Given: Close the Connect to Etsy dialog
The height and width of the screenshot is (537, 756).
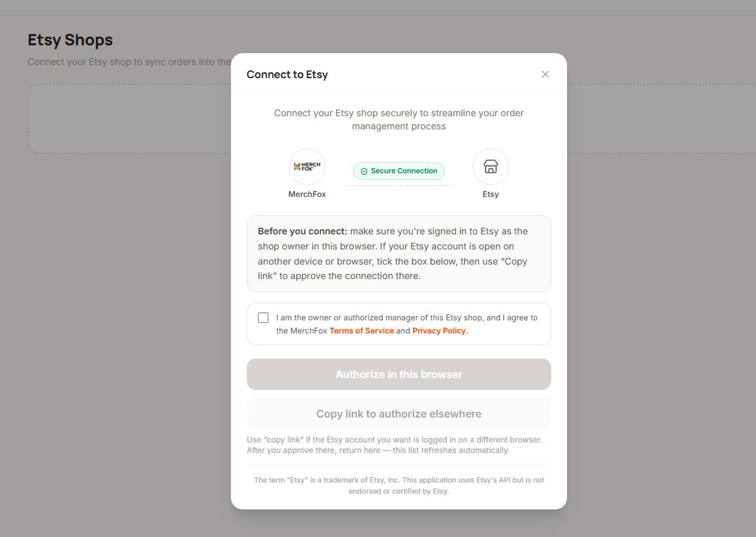Looking at the screenshot, I should pos(545,74).
